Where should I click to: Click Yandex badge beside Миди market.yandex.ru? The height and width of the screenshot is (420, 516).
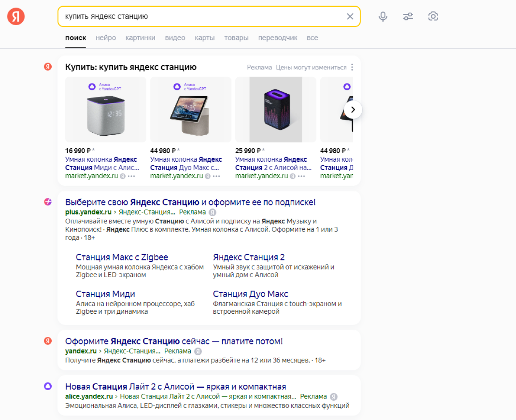click(x=123, y=176)
